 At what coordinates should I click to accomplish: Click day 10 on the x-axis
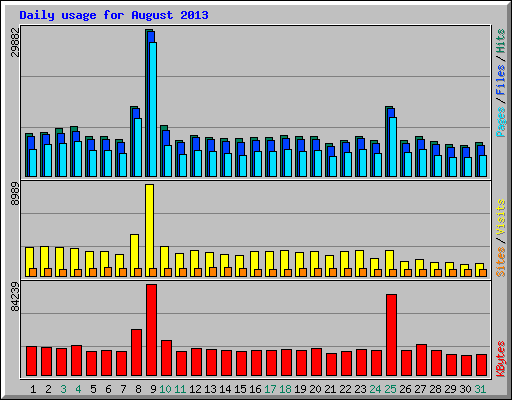165,389
